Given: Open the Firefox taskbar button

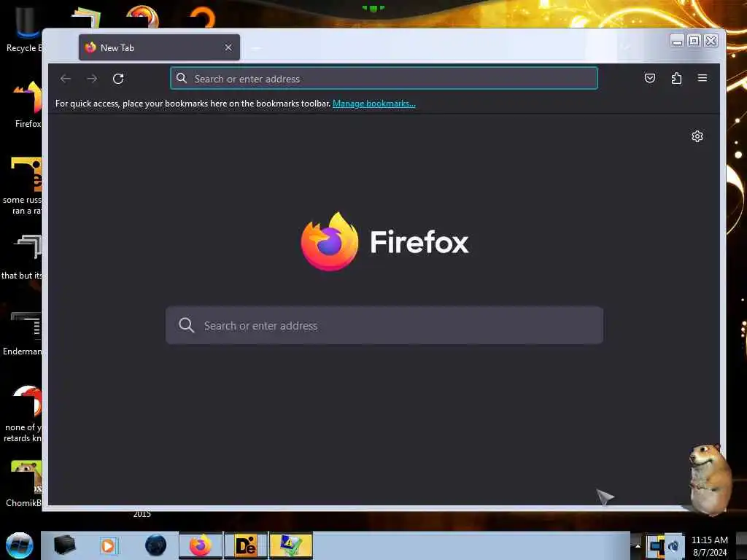Looking at the screenshot, I should pyautogui.click(x=201, y=545).
